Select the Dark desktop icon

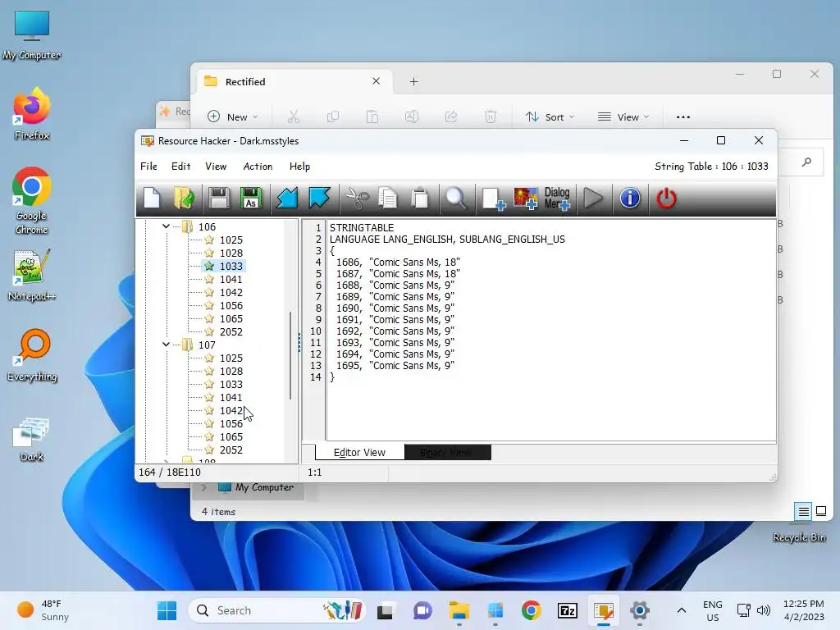(x=32, y=440)
